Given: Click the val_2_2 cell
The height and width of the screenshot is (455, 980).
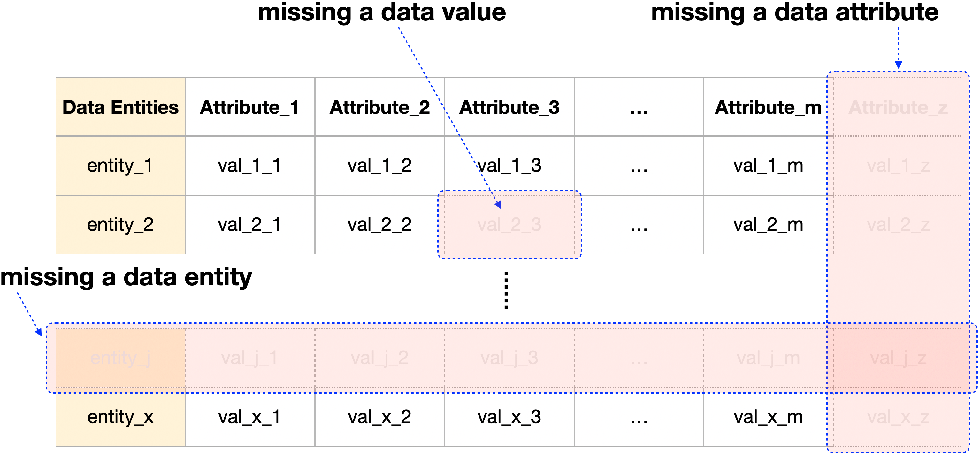Looking at the screenshot, I should tap(379, 224).
